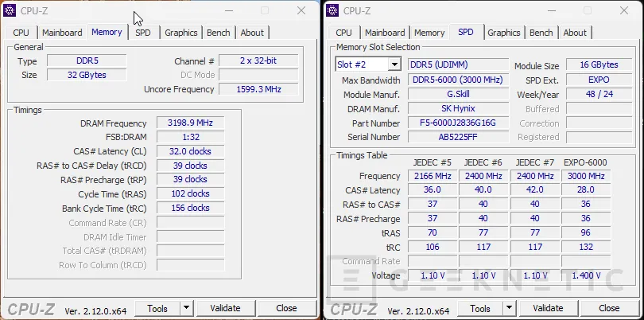
Task: Click the 36.0 JEDEC #5 CAS latency cell
Action: tap(433, 190)
